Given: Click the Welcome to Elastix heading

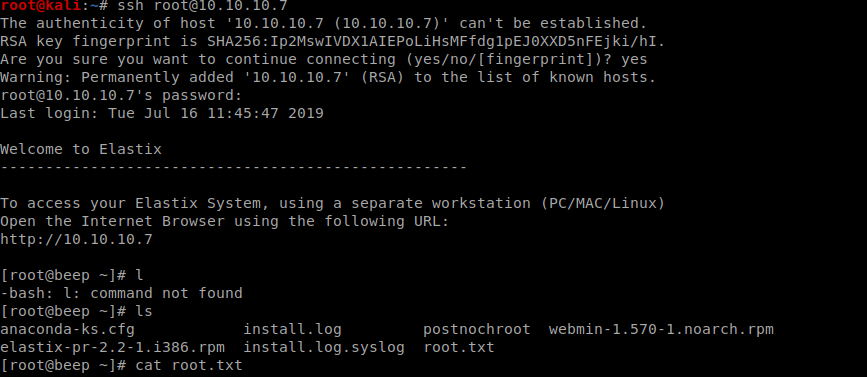Looking at the screenshot, I should point(81,149).
